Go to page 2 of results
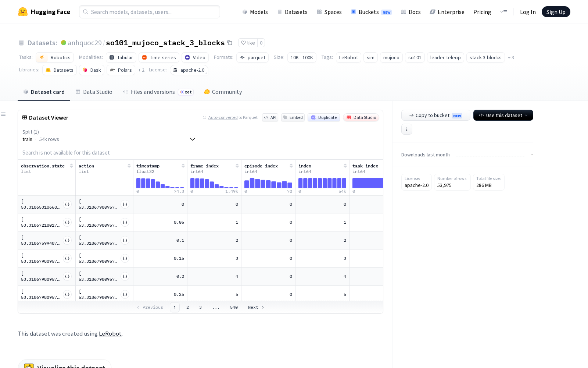 click(x=187, y=307)
